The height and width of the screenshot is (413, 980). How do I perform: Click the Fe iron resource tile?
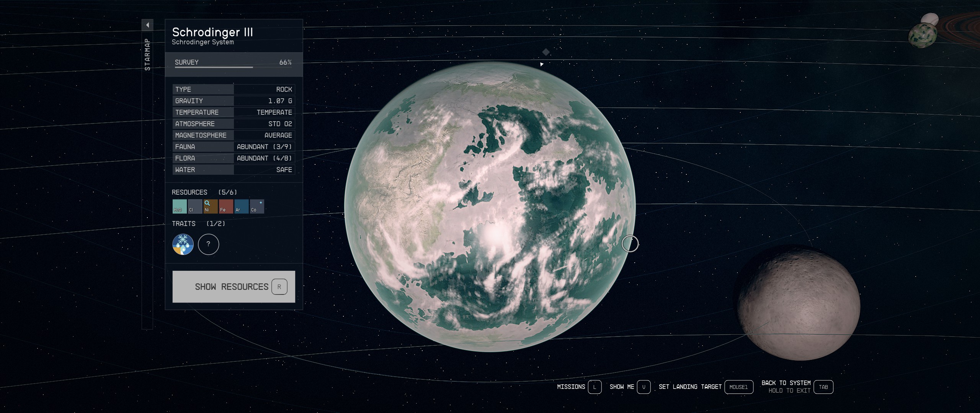tap(226, 206)
